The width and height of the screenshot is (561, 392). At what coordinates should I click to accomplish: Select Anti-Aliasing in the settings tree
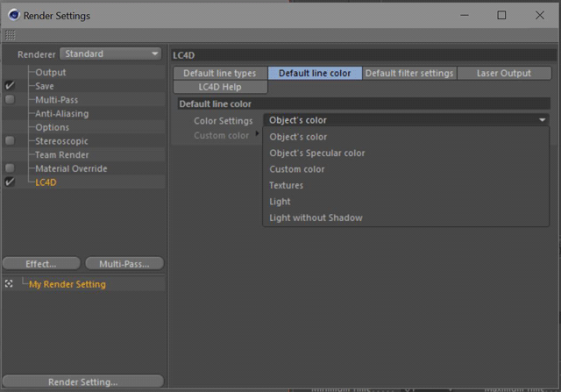61,114
